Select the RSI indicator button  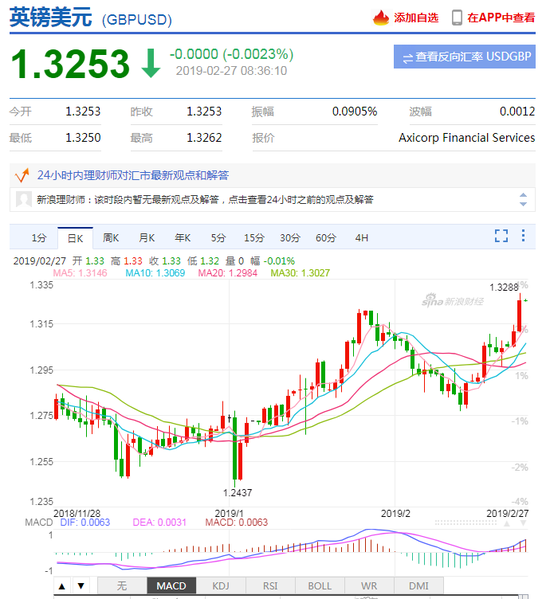(270, 586)
